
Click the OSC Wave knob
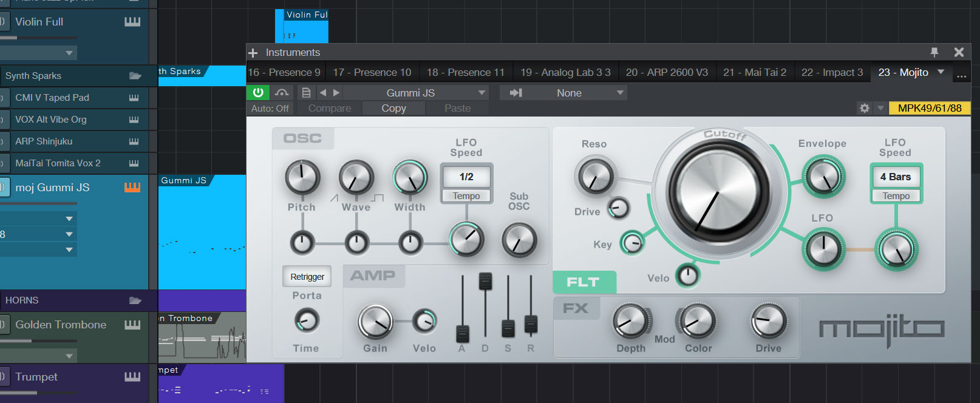pos(356,178)
